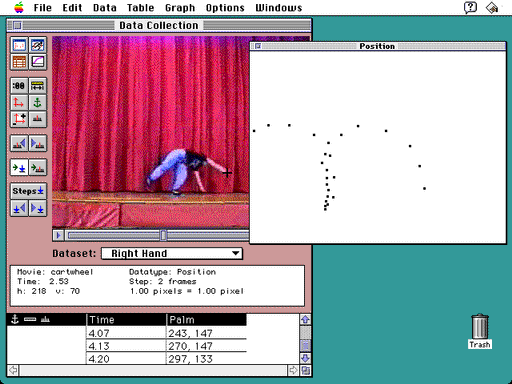Toggle auto-advance to next point mode
The image size is (512, 384).
point(37,167)
